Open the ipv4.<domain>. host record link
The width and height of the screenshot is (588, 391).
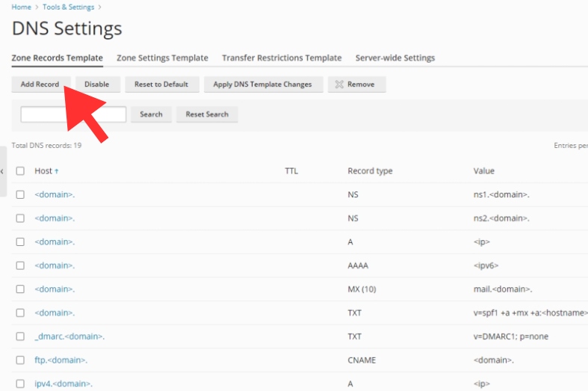click(x=64, y=384)
